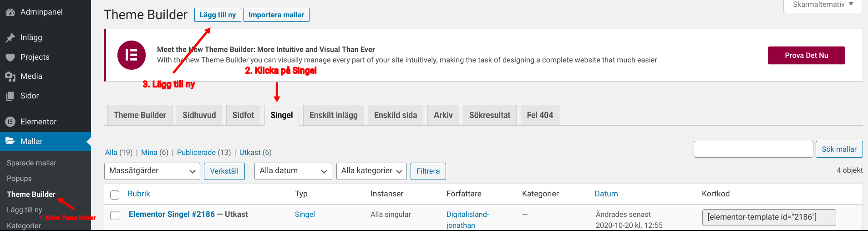This screenshot has height=231, width=868.
Task: Click the template search input field
Action: (753, 149)
